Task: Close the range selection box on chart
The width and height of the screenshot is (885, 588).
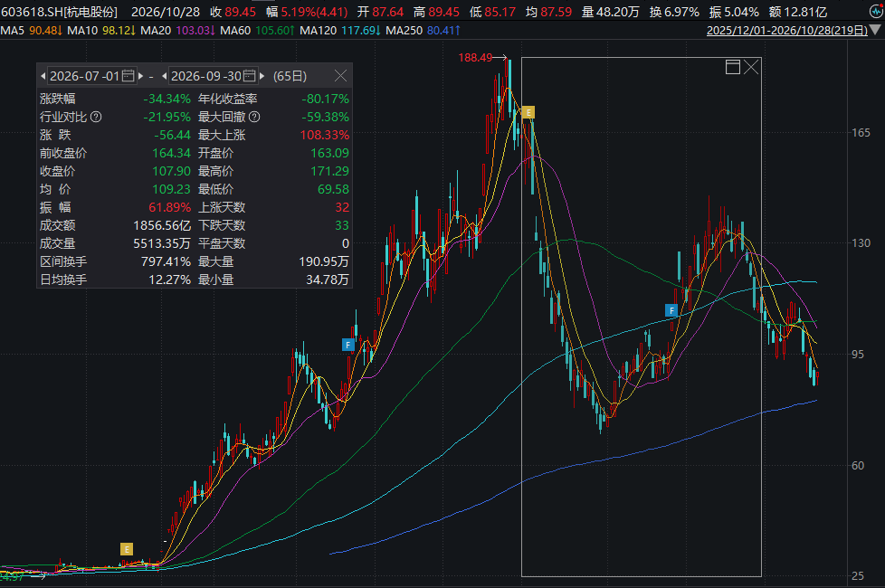Action: [x=751, y=67]
